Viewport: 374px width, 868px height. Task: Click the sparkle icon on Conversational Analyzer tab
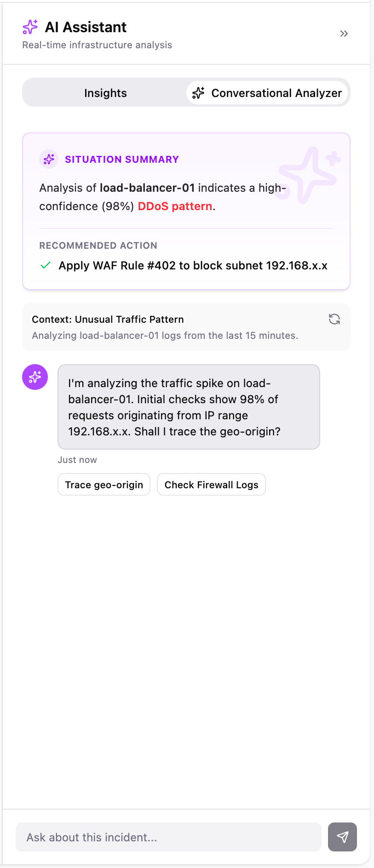tap(197, 93)
